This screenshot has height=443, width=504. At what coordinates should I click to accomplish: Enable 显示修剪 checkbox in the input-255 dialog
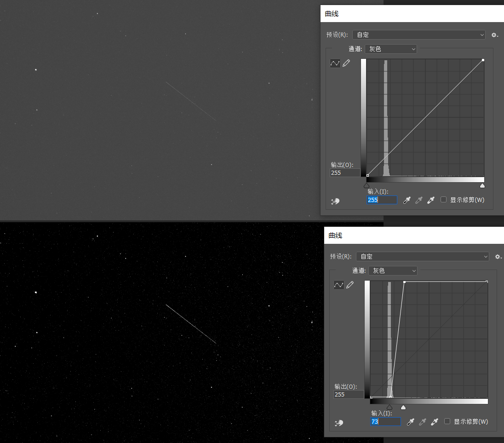click(x=443, y=200)
